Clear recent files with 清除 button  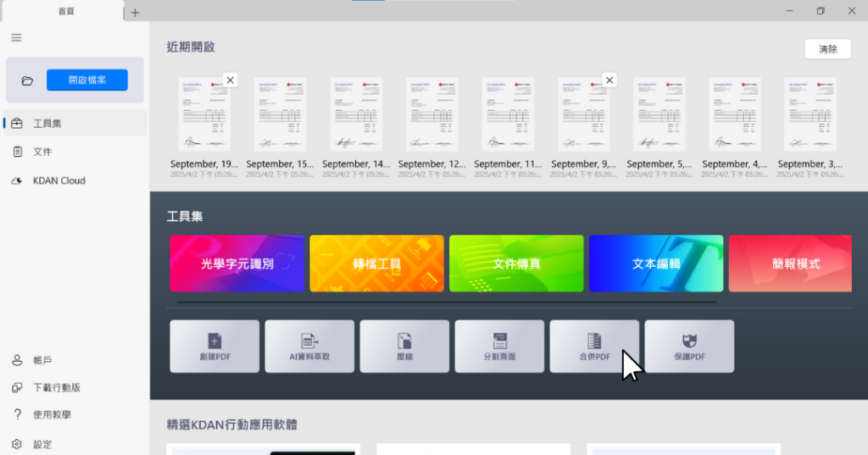[x=827, y=49]
